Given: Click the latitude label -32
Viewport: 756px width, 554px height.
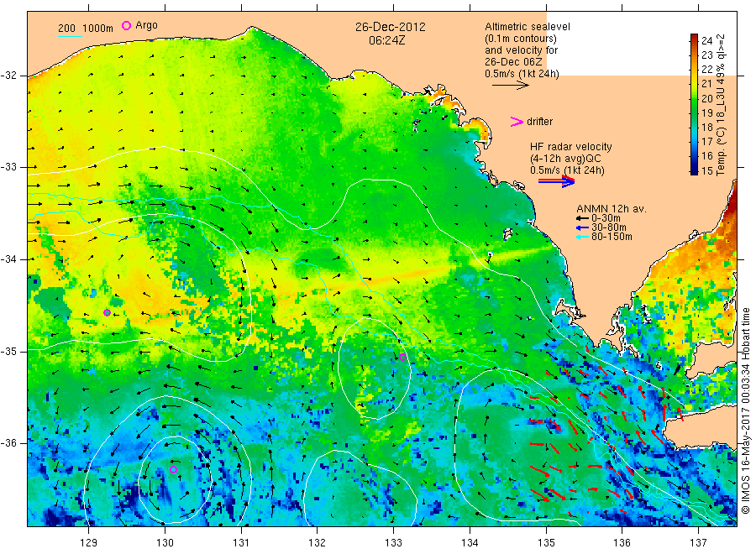Looking at the screenshot, I should tap(8, 76).
